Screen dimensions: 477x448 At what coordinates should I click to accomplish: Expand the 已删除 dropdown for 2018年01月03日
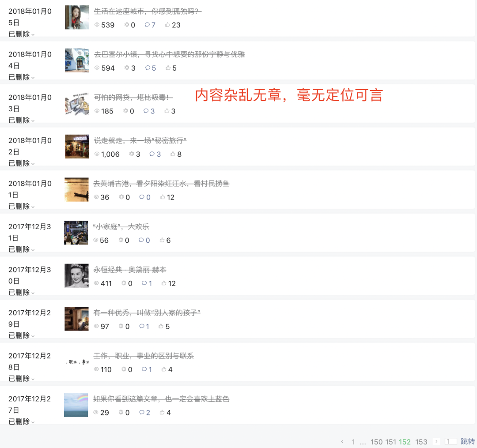tap(21, 120)
